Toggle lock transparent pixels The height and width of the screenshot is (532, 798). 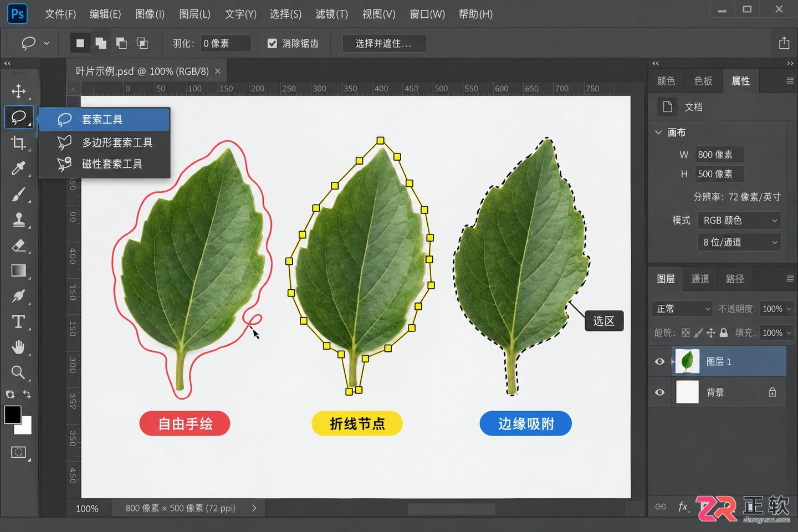pyautogui.click(x=686, y=332)
